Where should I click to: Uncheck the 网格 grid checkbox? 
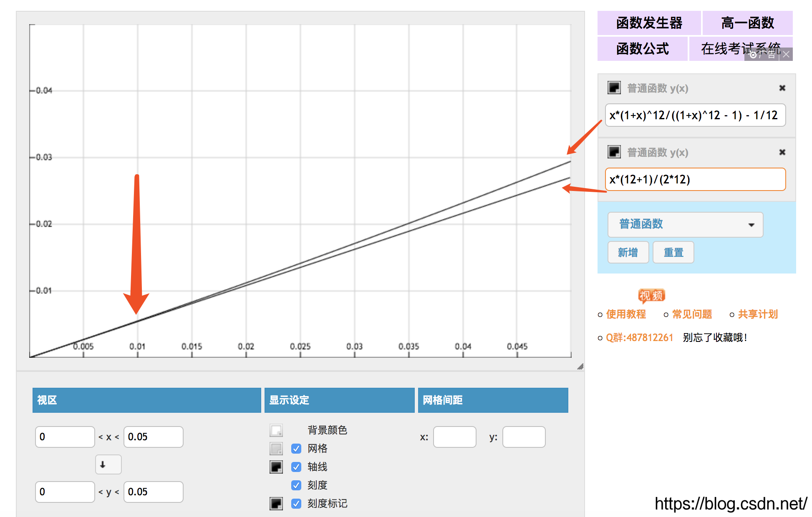coord(296,449)
